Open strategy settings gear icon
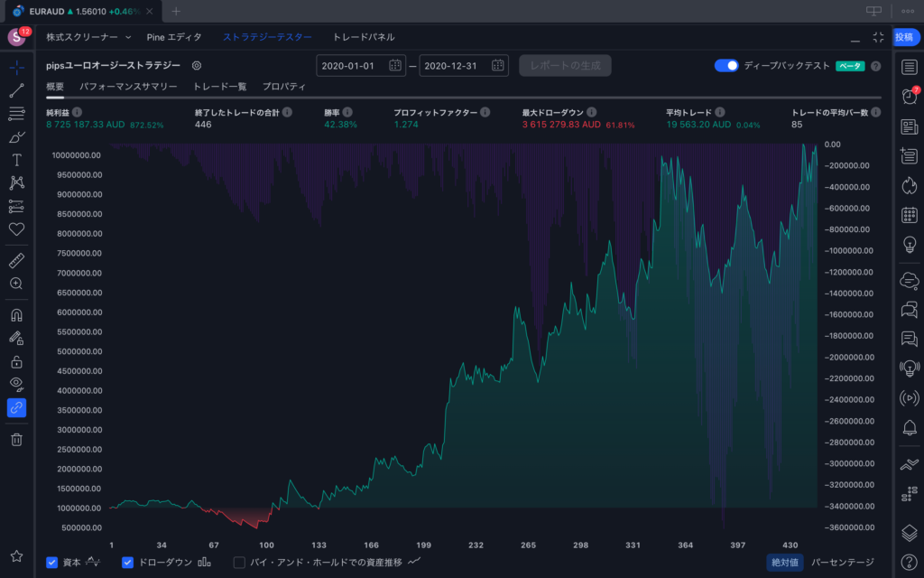 (x=197, y=65)
